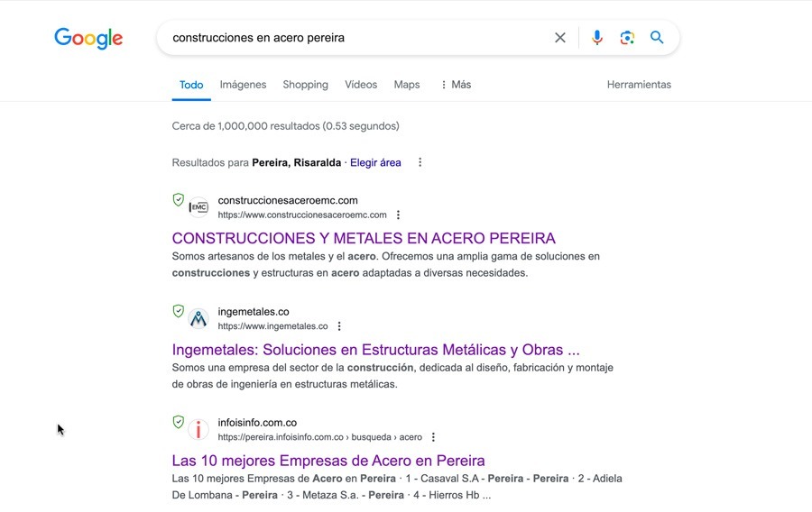Click the Pereira, Risaralda location text
Screen dimensions: 812x512
coord(296,163)
